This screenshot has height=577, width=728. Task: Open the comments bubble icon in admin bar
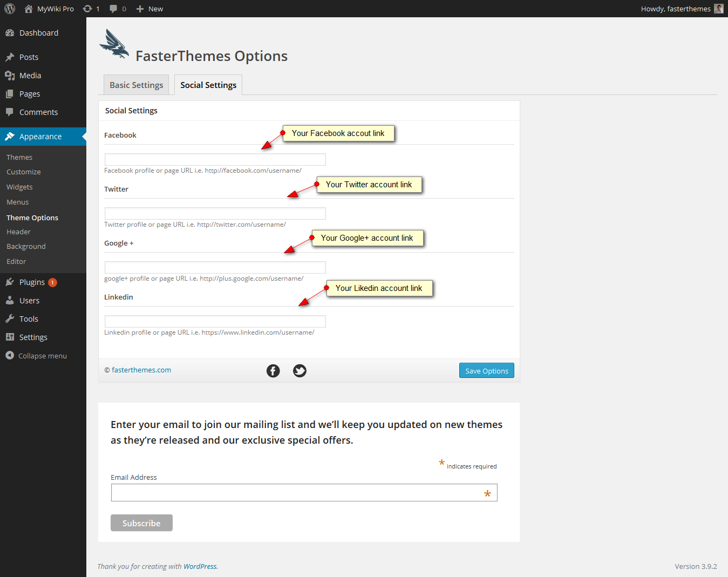[x=113, y=9]
